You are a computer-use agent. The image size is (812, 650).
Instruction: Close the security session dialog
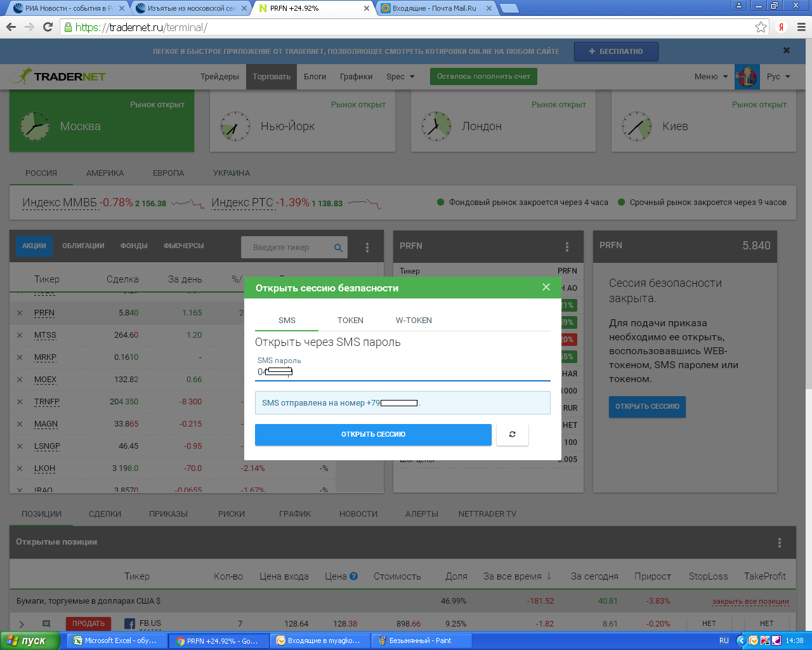pyautogui.click(x=546, y=288)
